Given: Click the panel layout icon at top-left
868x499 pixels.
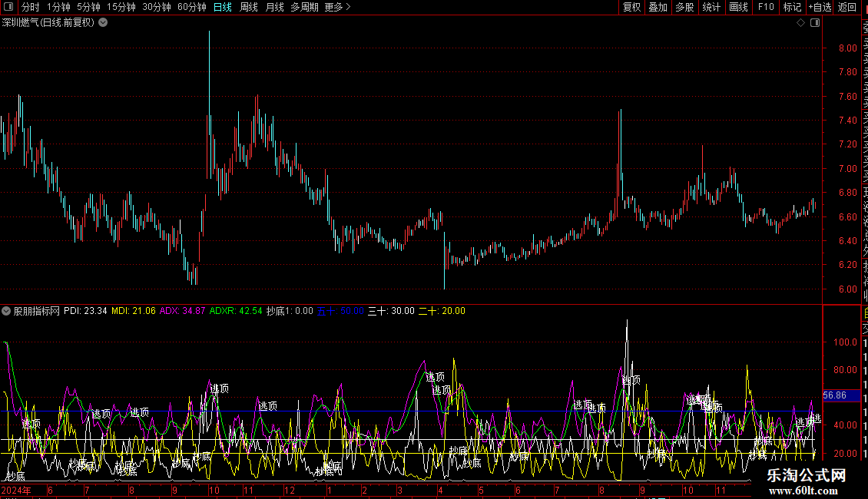Looking at the screenshot, I should pyautogui.click(x=8, y=7).
